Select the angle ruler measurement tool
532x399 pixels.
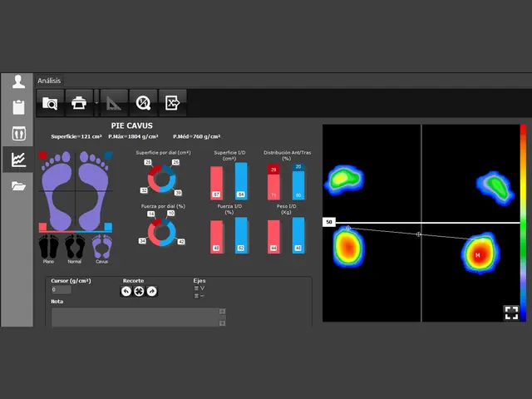tap(114, 103)
